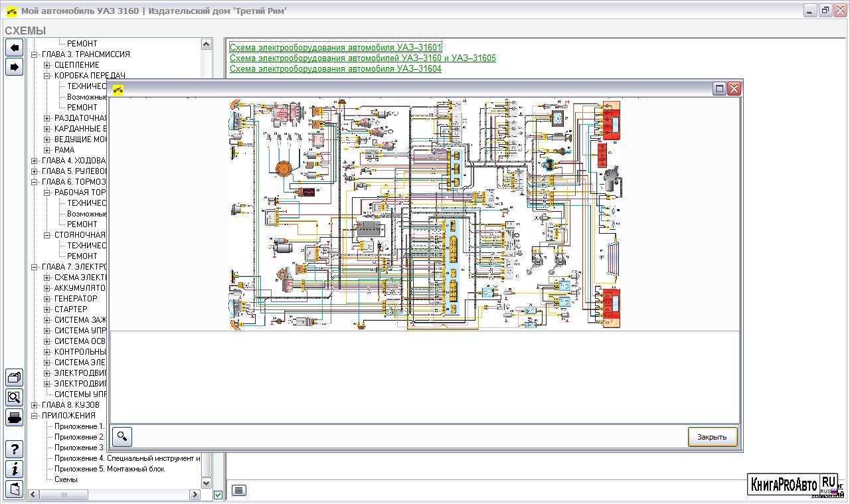Viewport: 850px width, 504px height.
Task: Select СИСТЕМА ЗАЖ tree item
Action: 80,320
